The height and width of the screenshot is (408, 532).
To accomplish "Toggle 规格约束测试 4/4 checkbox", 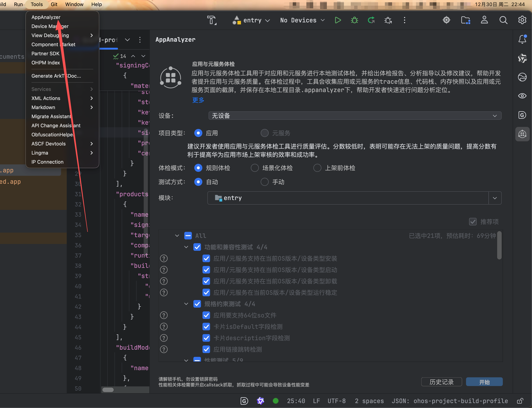I will [x=197, y=304].
